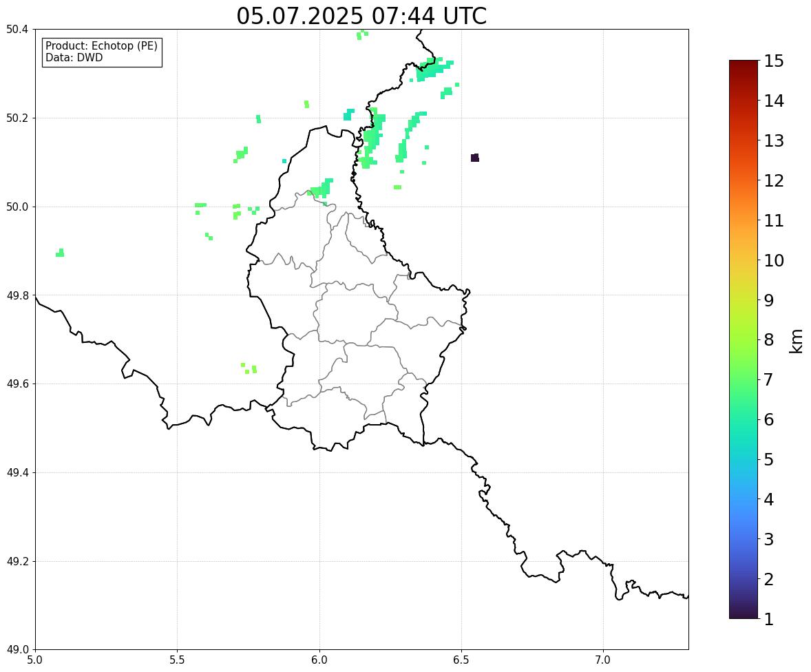Click the colorbar tick label 5

point(769,459)
